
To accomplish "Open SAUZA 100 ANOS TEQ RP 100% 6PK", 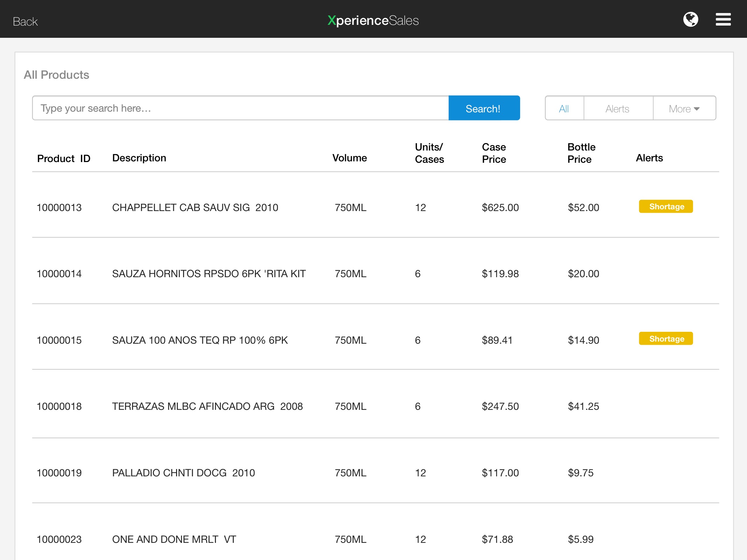I will pyautogui.click(x=200, y=340).
